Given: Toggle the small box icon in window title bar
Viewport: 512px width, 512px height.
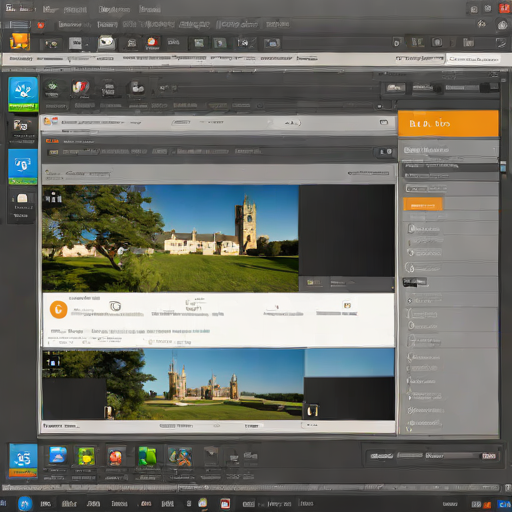Looking at the screenshot, I should pyautogui.click(x=384, y=122).
